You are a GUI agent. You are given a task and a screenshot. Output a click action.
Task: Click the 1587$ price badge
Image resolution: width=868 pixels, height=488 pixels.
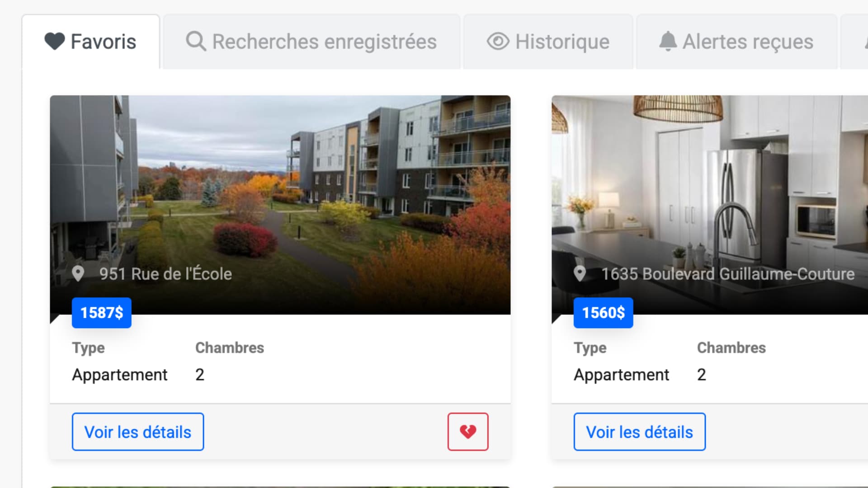tap(102, 313)
